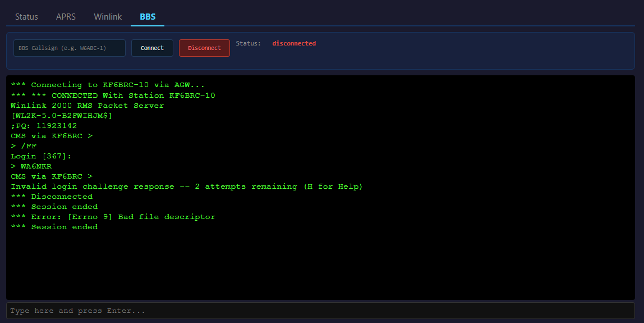This screenshot has width=644, height=323.
Task: Click the '> WA6NKR' line
Action: pos(31,166)
